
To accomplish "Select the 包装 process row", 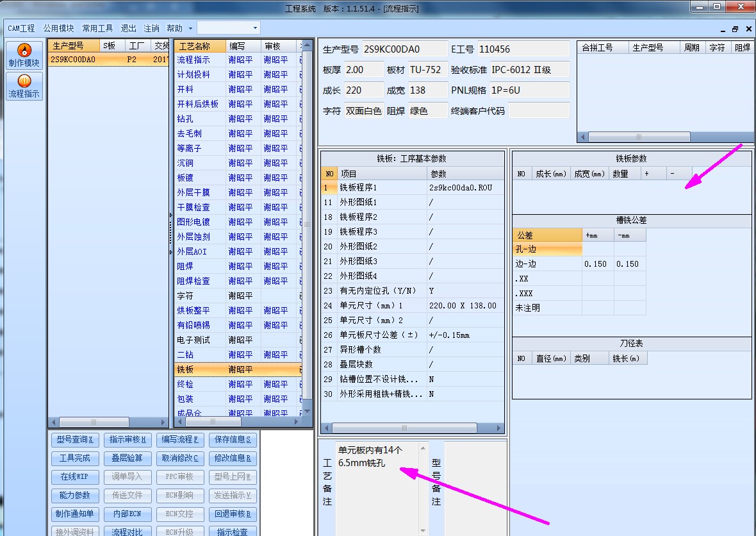I will click(238, 399).
